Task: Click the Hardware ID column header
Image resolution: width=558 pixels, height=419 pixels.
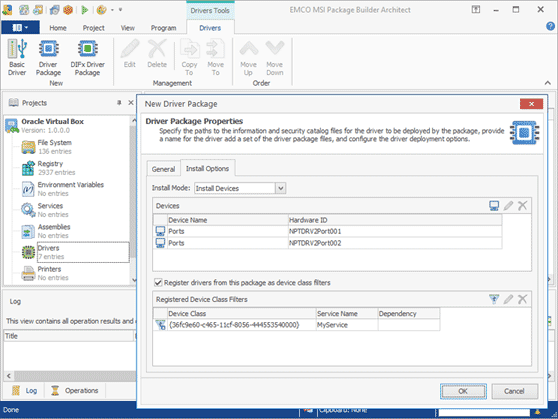Action: point(395,220)
